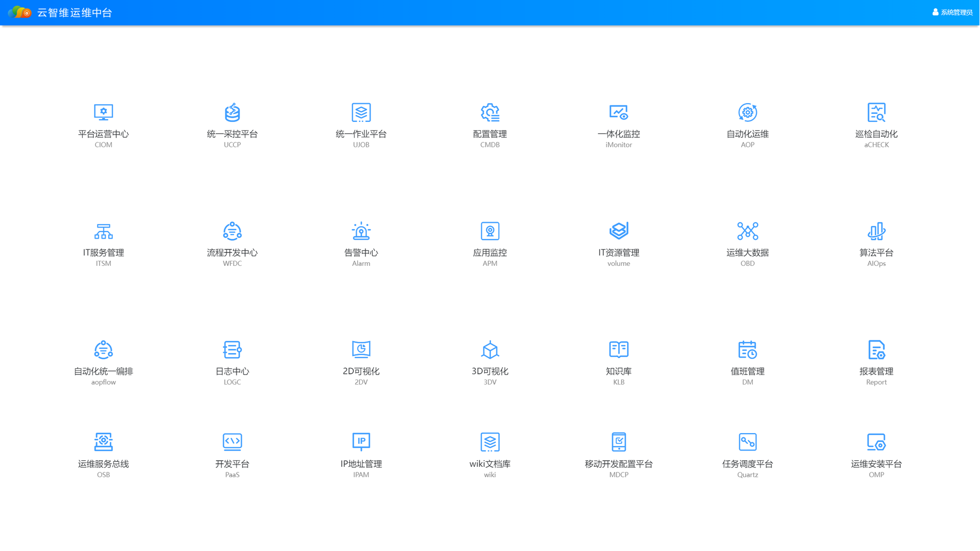Select the 运维大数据 label
Screen dimensions: 980x551
coord(748,253)
